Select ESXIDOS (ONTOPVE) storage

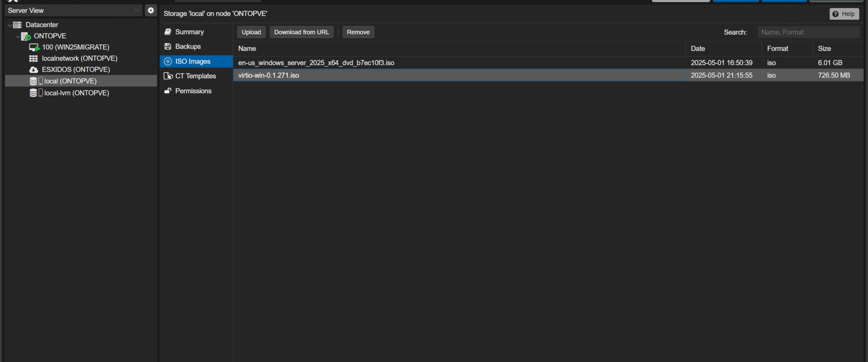76,70
